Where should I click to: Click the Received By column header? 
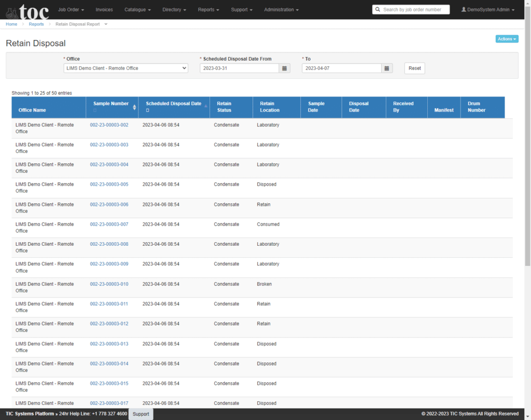tap(407, 107)
